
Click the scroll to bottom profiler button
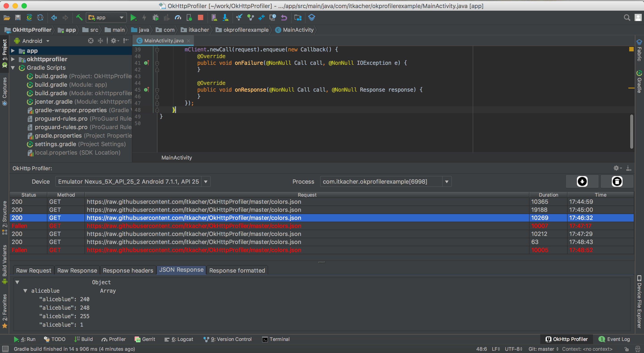coord(582,181)
